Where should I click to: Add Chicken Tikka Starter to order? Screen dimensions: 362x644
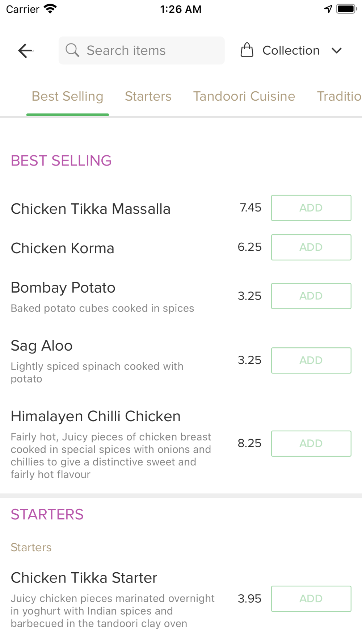tap(311, 599)
